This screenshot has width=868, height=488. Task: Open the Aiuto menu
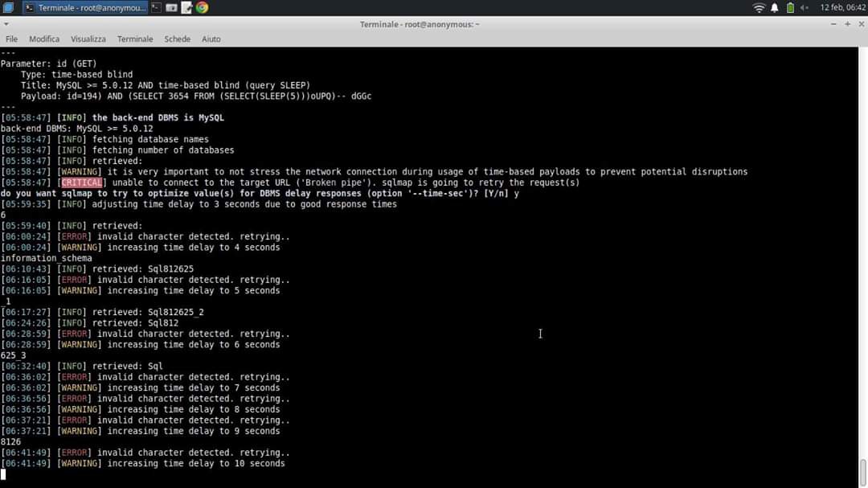click(211, 39)
